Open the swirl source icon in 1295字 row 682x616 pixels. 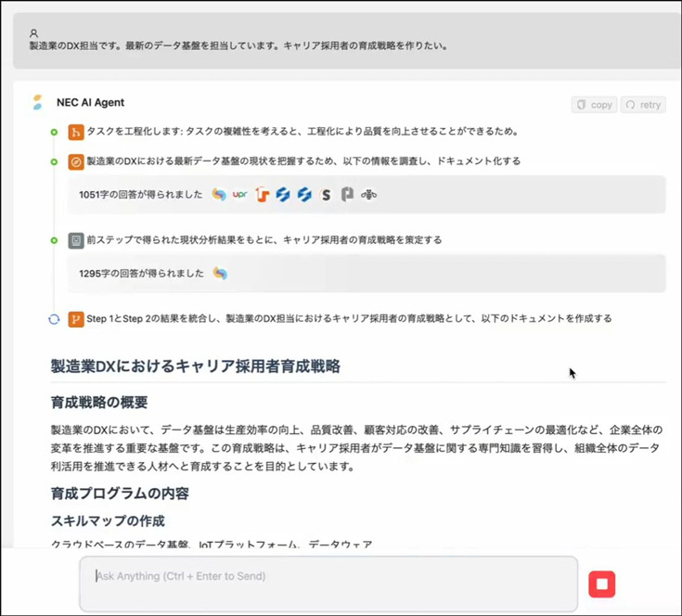(220, 274)
